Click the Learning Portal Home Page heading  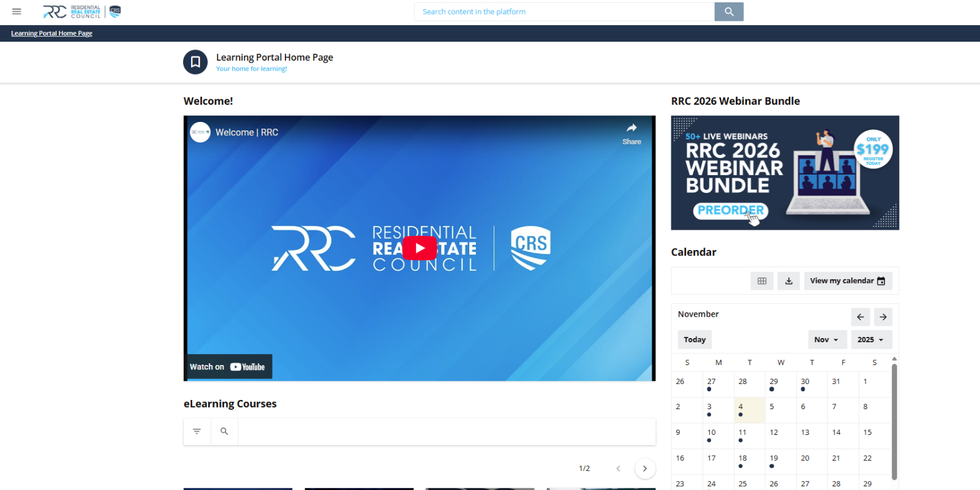click(274, 57)
